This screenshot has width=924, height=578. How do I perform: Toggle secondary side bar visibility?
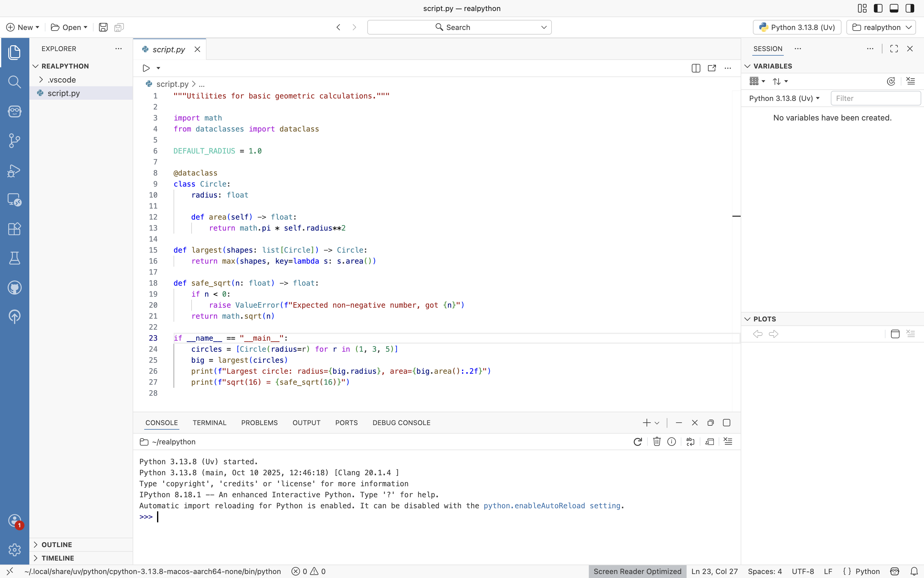coord(910,9)
